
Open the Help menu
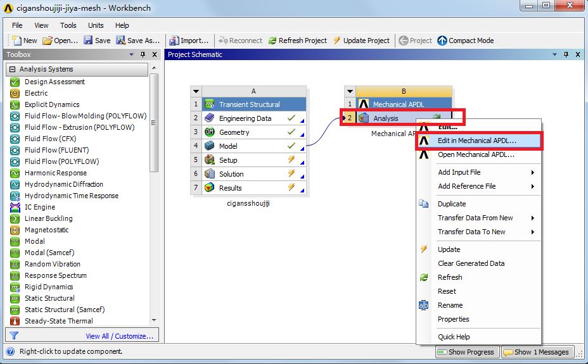pyautogui.click(x=122, y=25)
